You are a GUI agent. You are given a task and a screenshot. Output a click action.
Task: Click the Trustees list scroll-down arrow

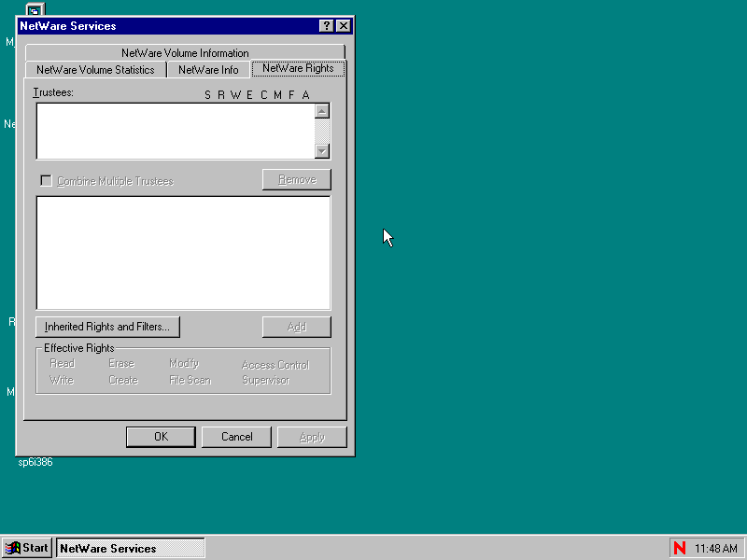click(x=322, y=151)
